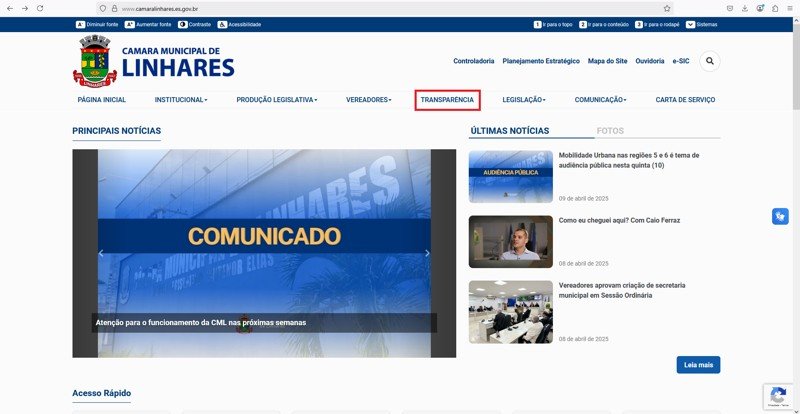This screenshot has width=800, height=414.
Task: Open the reCAPTCHA badge icon
Action: click(x=777, y=396)
